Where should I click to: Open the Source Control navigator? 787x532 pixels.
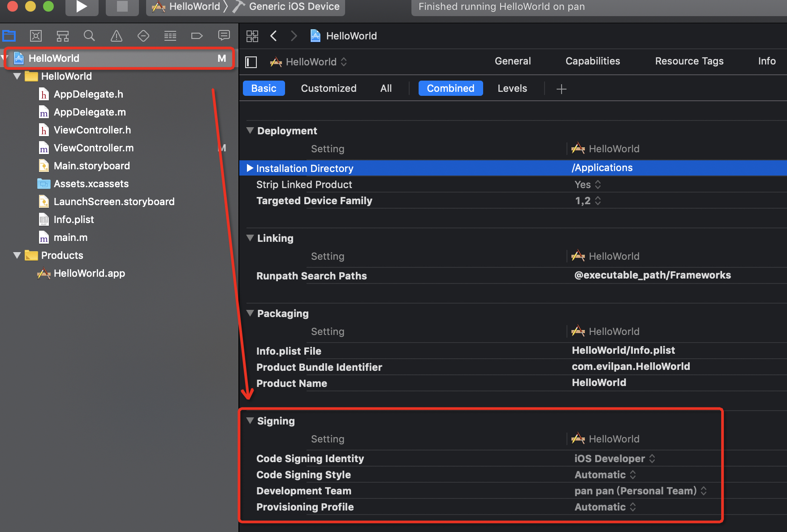click(x=36, y=36)
